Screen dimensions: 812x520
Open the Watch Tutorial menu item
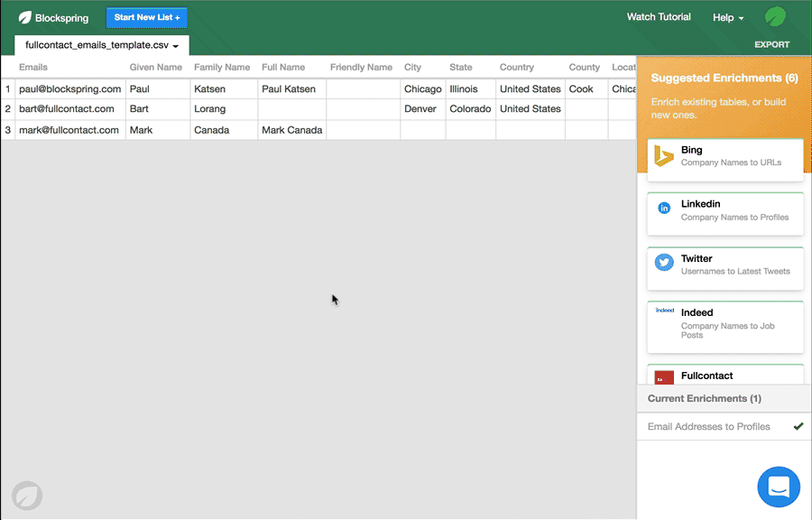(x=659, y=17)
